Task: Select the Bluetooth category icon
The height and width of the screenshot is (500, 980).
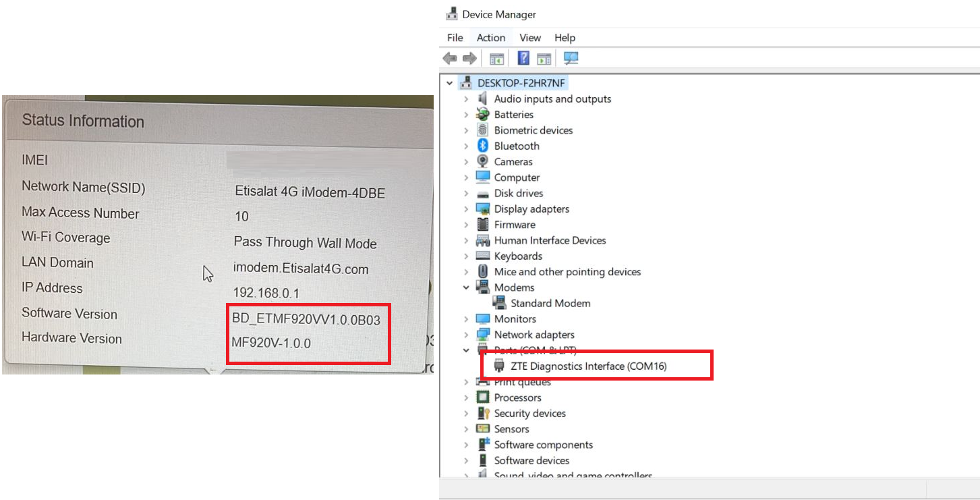Action: (483, 146)
